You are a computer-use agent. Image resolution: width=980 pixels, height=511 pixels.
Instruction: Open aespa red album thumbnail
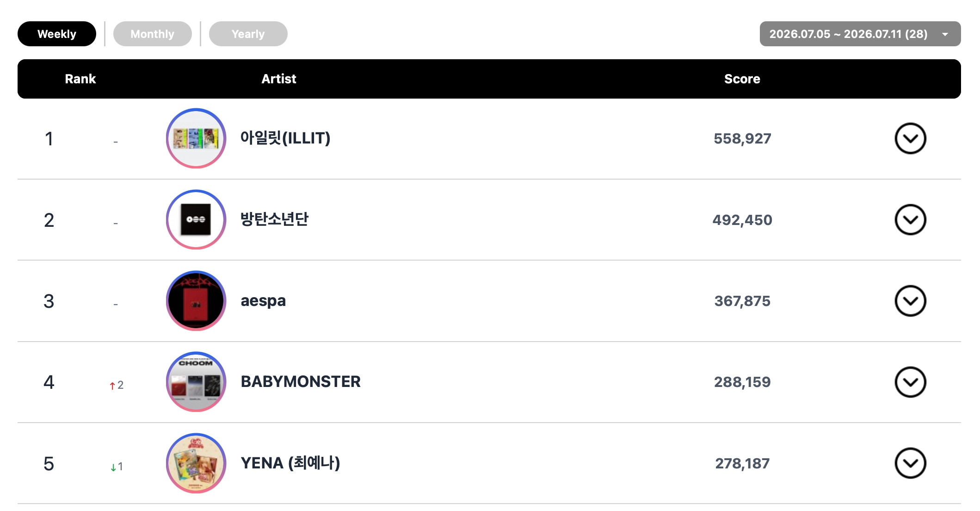pyautogui.click(x=196, y=301)
